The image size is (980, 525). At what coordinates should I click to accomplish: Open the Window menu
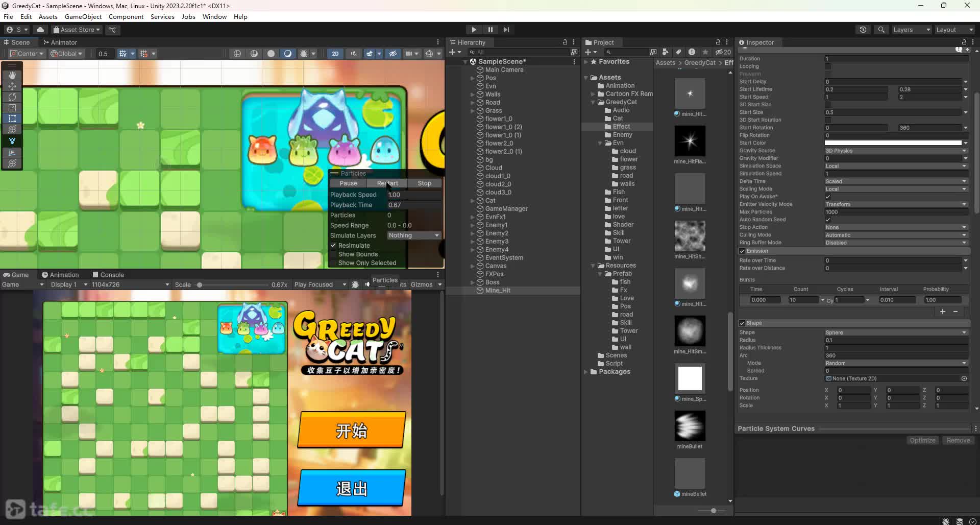click(x=214, y=17)
